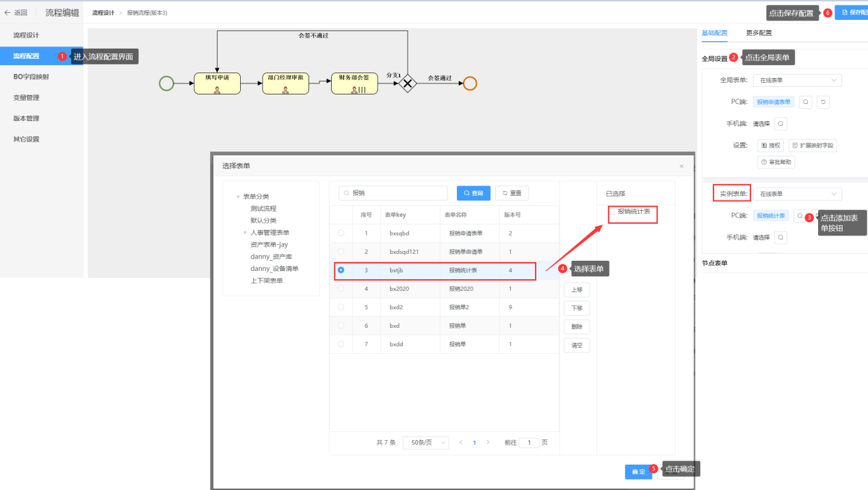Image resolution: width=868 pixels, height=490 pixels.
Task: Select 默认分类 in category tree
Action: [263, 220]
